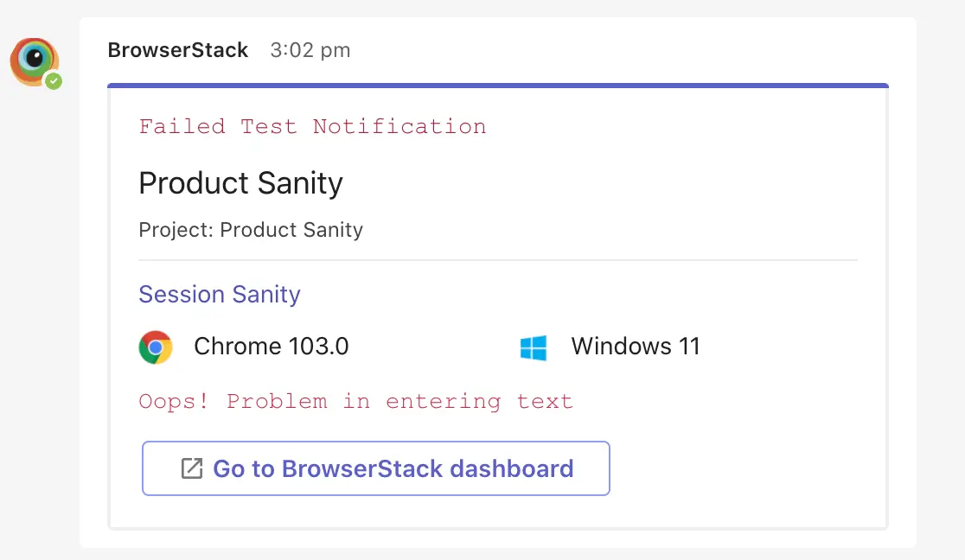The image size is (965, 560).
Task: Click the Failed Test Notification heading
Action: (312, 127)
